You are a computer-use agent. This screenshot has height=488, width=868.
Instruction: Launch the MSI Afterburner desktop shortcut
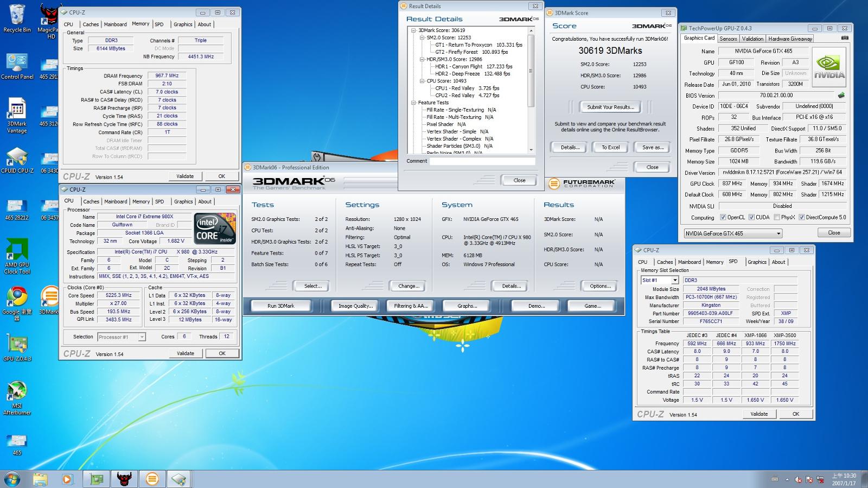17,398
